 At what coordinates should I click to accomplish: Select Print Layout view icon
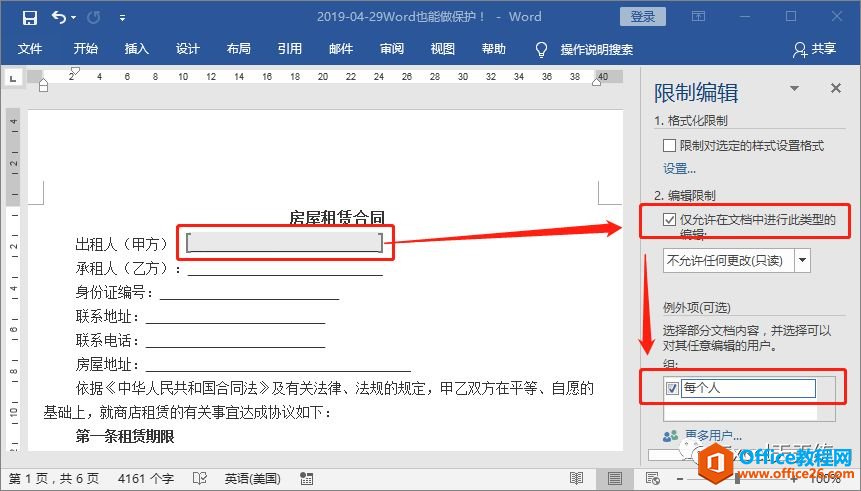(x=615, y=478)
